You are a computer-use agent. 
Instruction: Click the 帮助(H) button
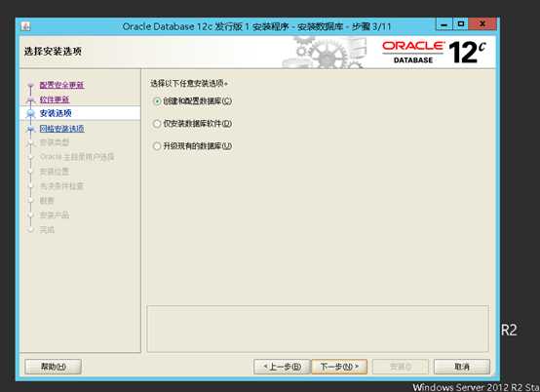53,367
